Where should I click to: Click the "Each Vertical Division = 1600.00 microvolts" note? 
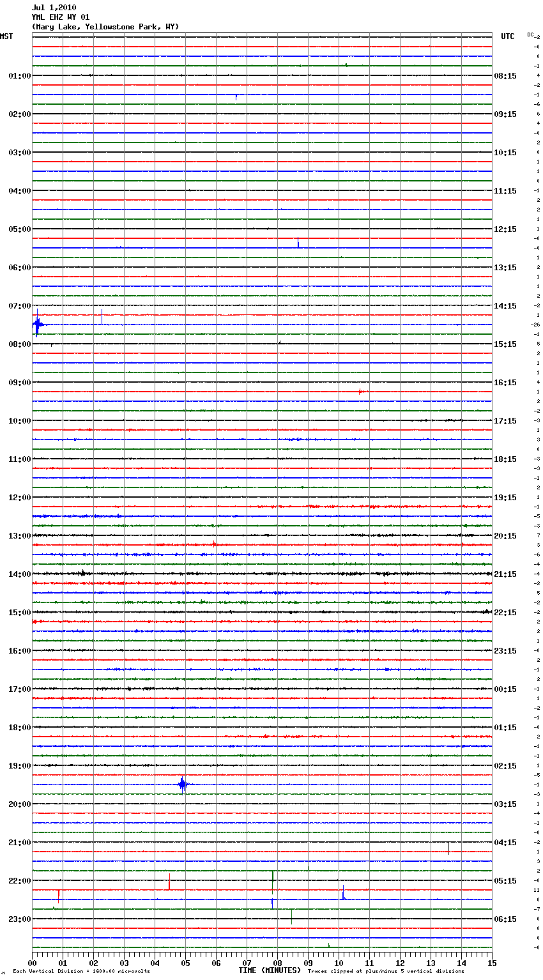[81, 972]
